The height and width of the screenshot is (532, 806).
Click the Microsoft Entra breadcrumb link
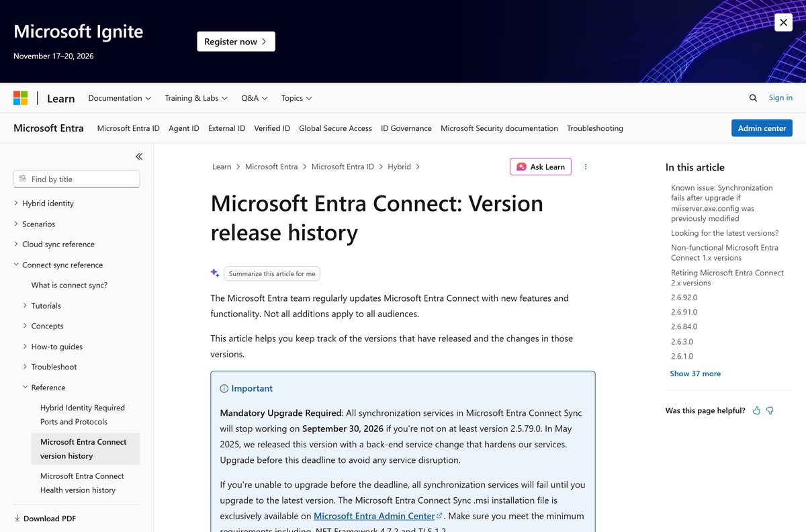[271, 167]
